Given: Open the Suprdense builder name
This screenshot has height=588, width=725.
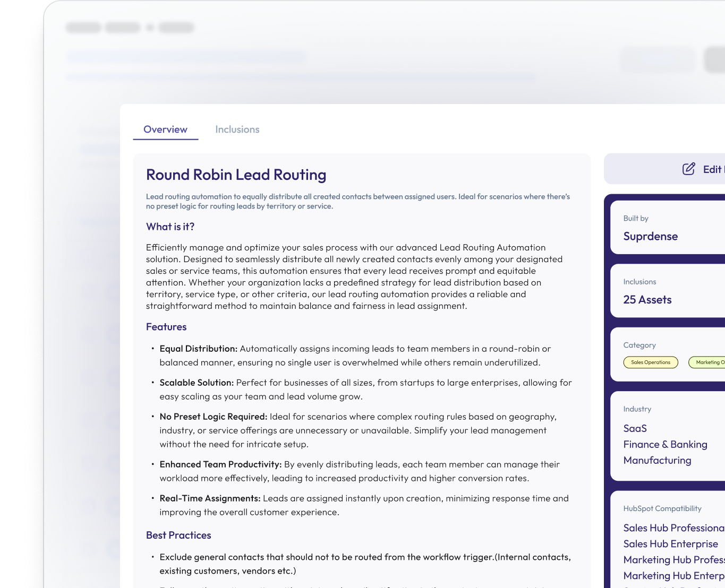Looking at the screenshot, I should 650,237.
